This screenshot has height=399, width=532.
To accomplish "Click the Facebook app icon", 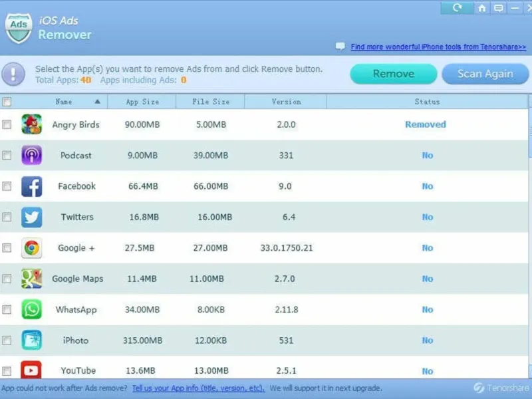I will [x=31, y=186].
